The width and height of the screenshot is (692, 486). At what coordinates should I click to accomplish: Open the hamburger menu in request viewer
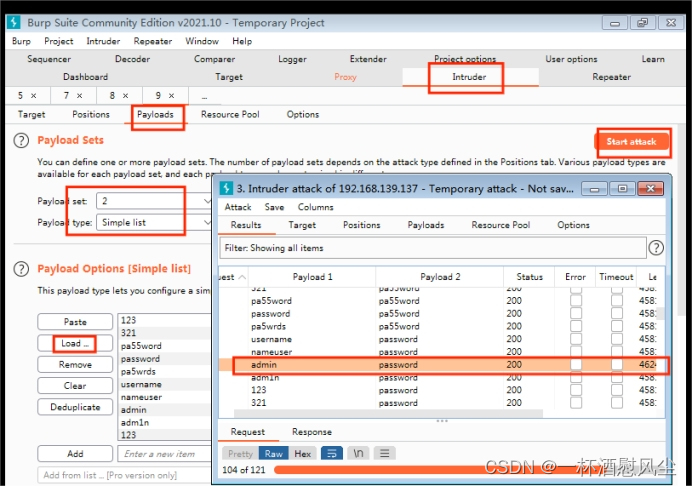[384, 453]
